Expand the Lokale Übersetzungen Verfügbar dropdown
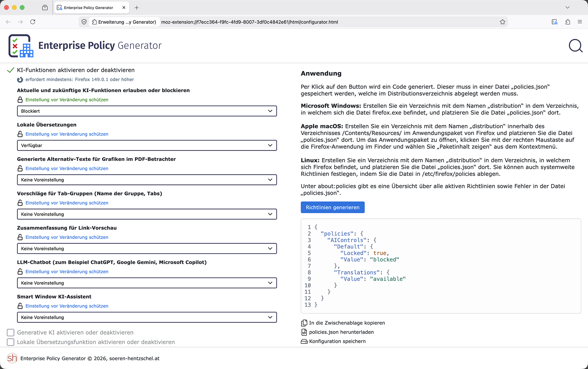The image size is (588, 369). click(147, 145)
